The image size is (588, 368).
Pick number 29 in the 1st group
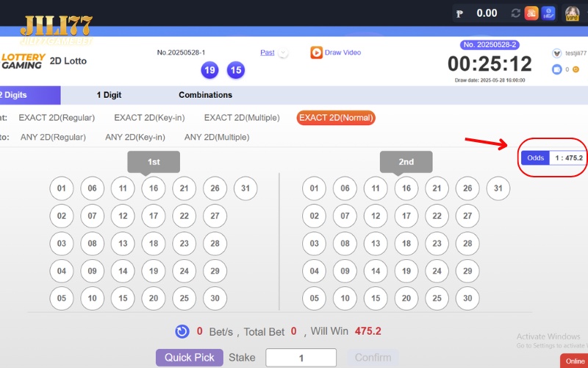215,271
